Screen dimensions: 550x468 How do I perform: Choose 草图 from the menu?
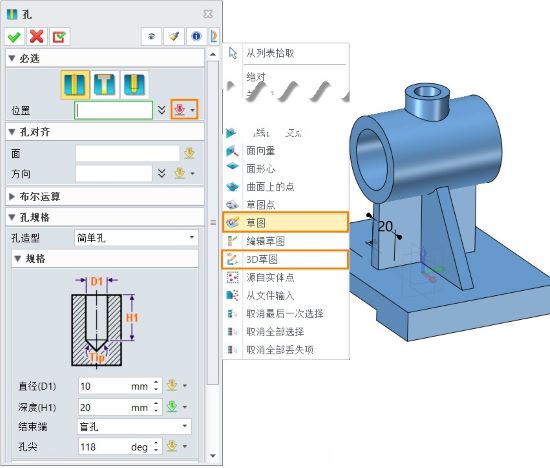coord(286,222)
